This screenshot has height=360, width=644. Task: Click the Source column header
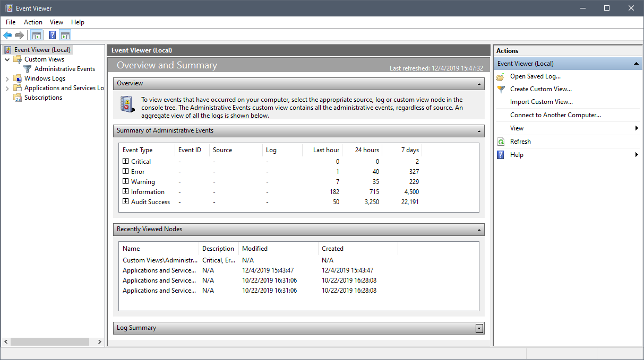point(236,150)
